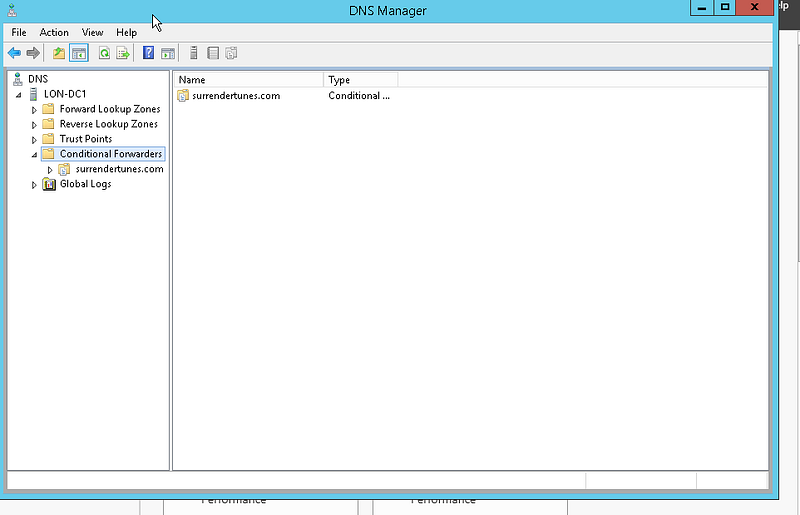Viewport: 800px width, 515px height.
Task: Expand the Global Logs node
Action: click(x=34, y=185)
